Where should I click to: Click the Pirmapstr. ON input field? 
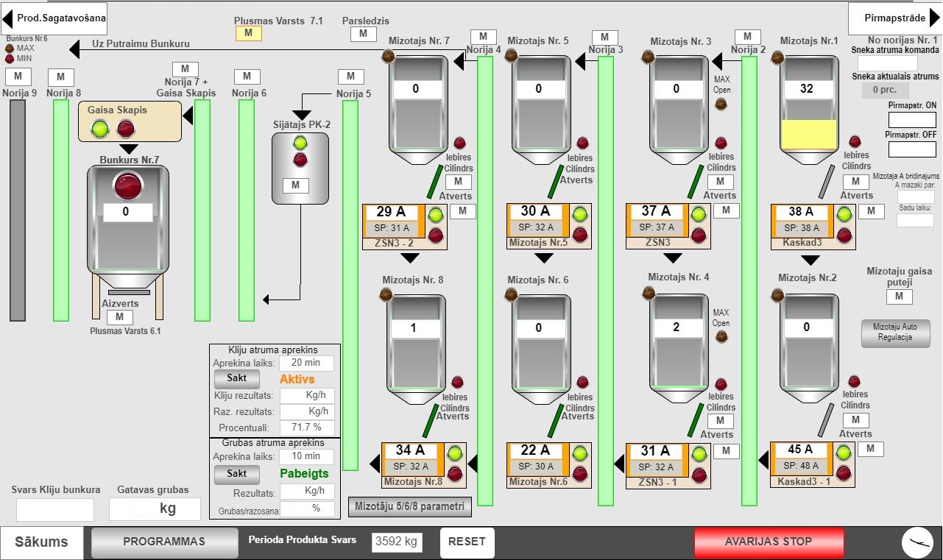tap(911, 120)
